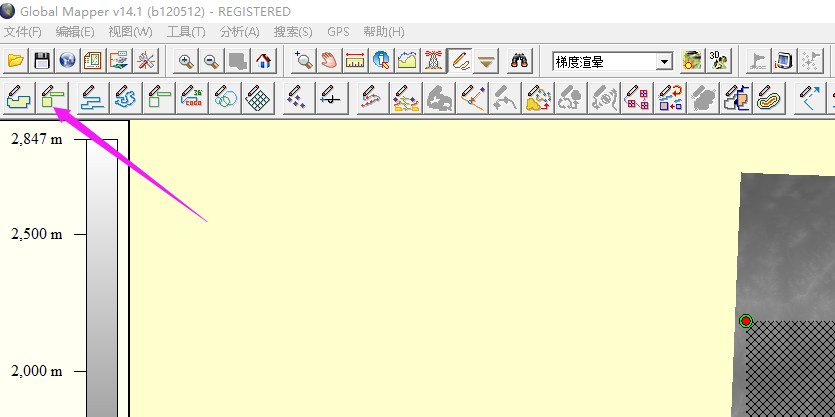This screenshot has width=835, height=417.
Task: Open the 分析(A) menu
Action: pos(240,32)
